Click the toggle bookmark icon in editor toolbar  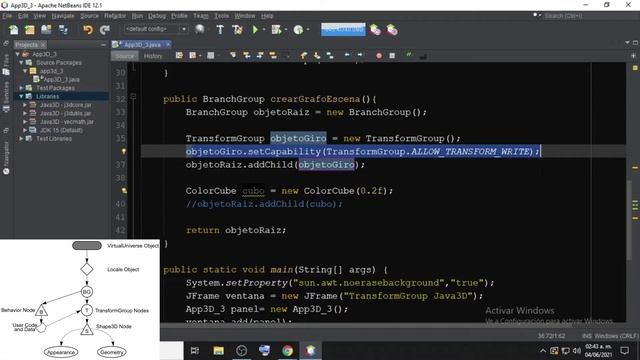pyautogui.click(x=330, y=56)
